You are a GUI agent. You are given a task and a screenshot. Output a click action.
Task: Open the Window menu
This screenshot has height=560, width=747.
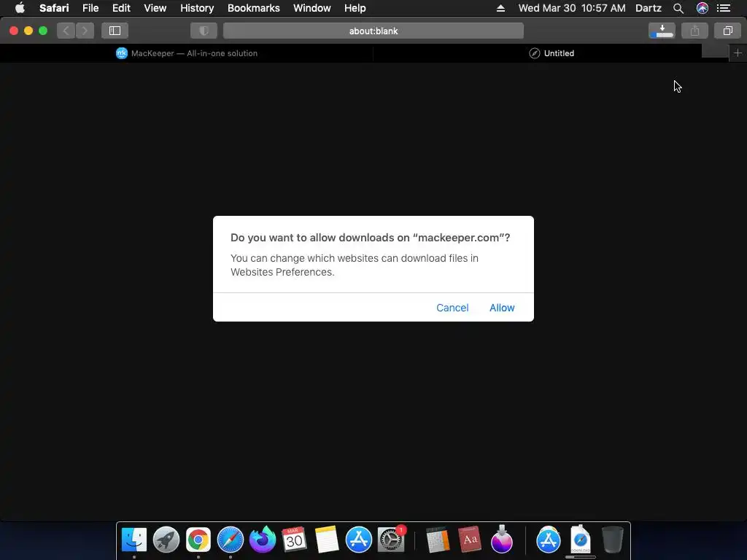(311, 8)
